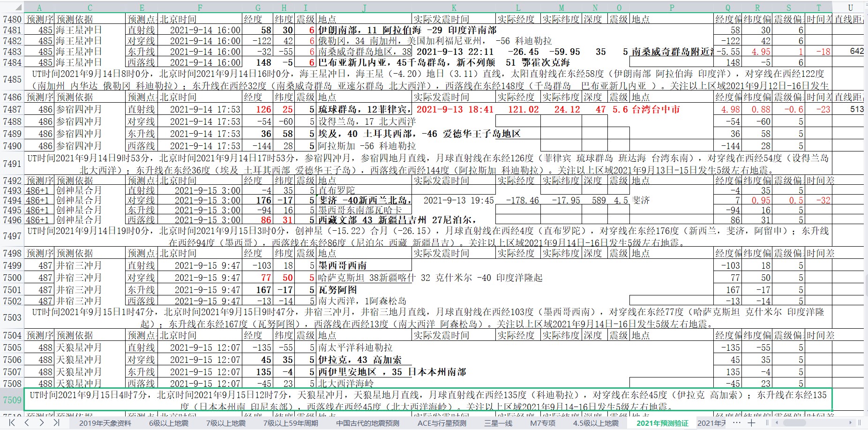The height and width of the screenshot is (430, 868).
Task: Select row header 7485
Action: [x=12, y=79]
